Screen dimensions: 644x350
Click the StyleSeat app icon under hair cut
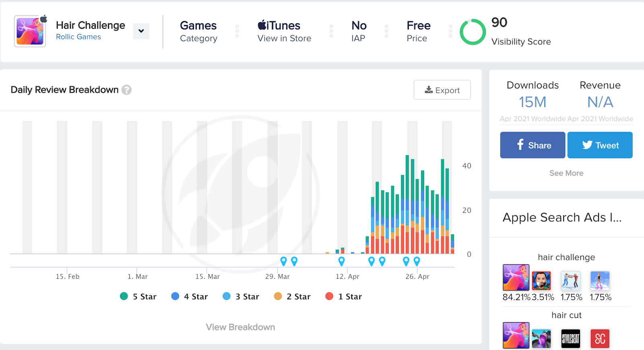[571, 338]
